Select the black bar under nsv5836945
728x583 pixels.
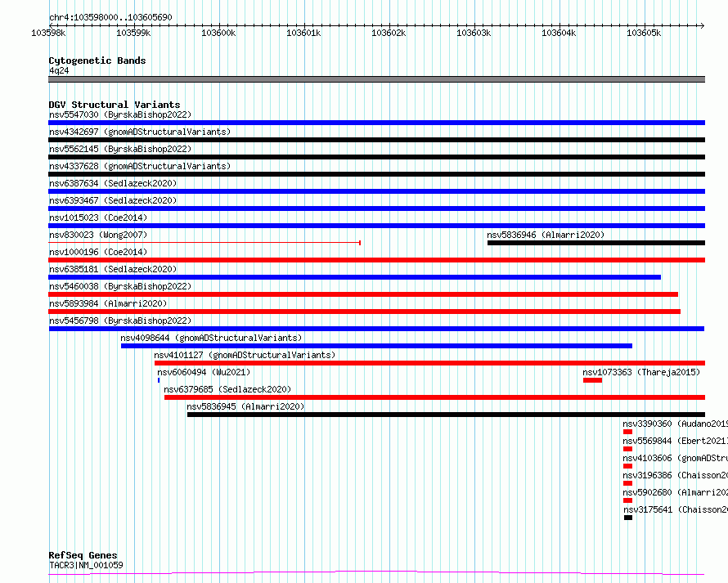(x=446, y=415)
